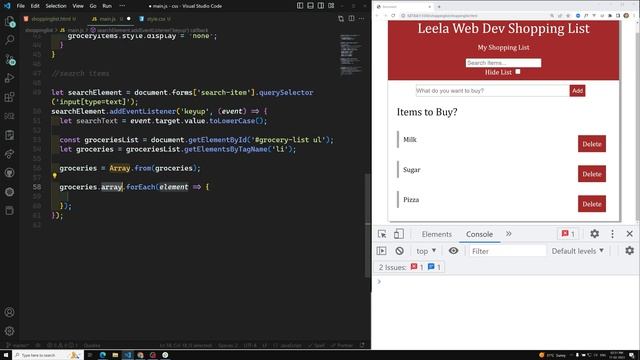The image size is (640, 360).
Task: Toggle the live expression eye icon
Action: (453, 251)
